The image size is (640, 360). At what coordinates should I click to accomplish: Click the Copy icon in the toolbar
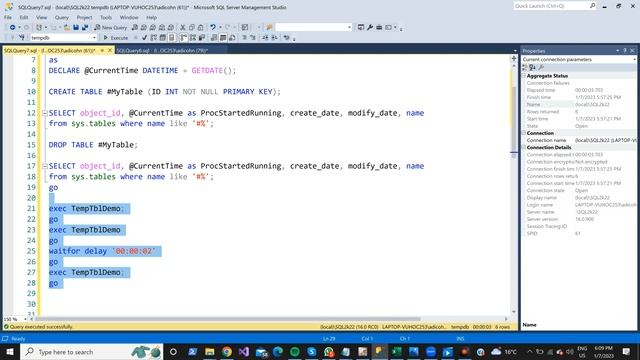191,27
